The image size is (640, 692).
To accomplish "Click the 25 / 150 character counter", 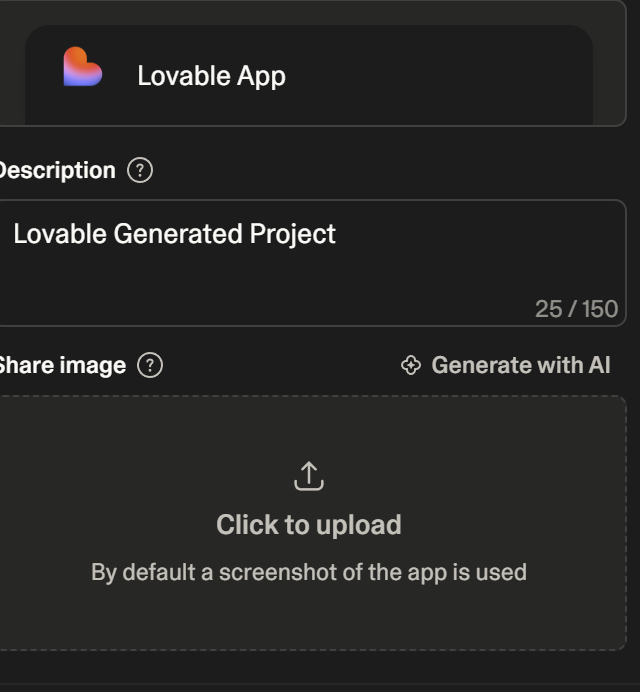I will pyautogui.click(x=576, y=309).
